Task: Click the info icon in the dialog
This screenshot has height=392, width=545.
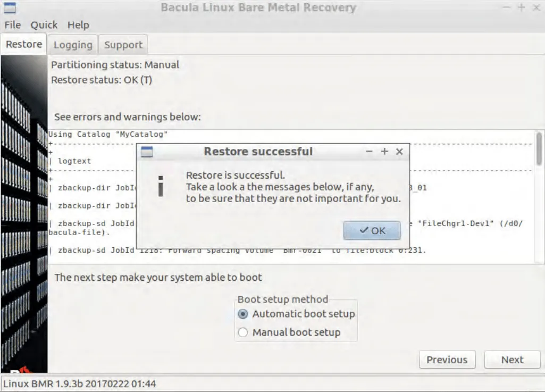Action: (160, 187)
